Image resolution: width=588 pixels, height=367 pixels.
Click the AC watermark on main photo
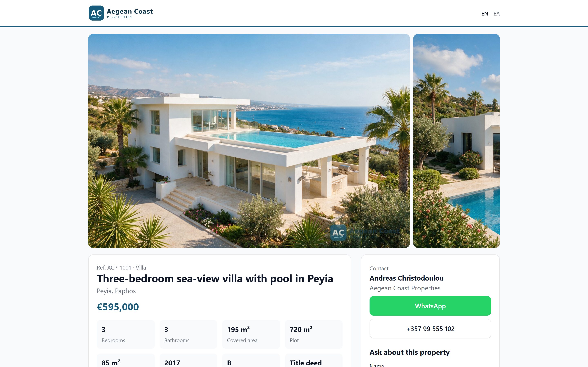pos(338,232)
